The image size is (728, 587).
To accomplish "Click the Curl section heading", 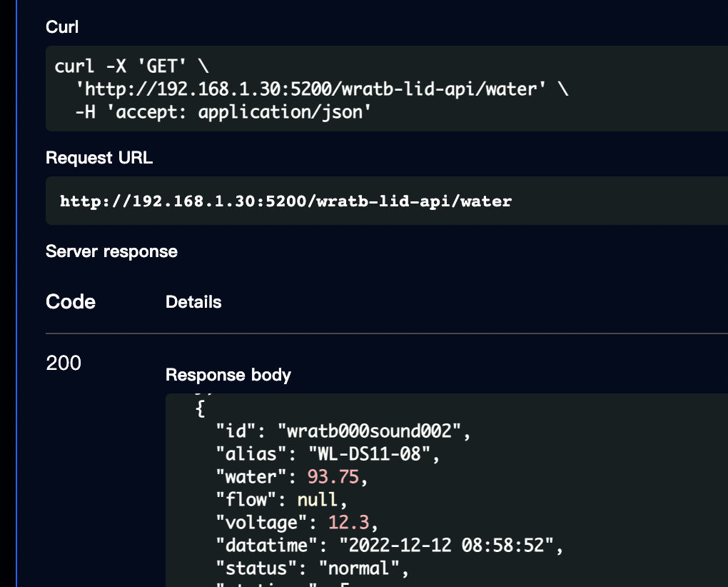I will tap(62, 27).
